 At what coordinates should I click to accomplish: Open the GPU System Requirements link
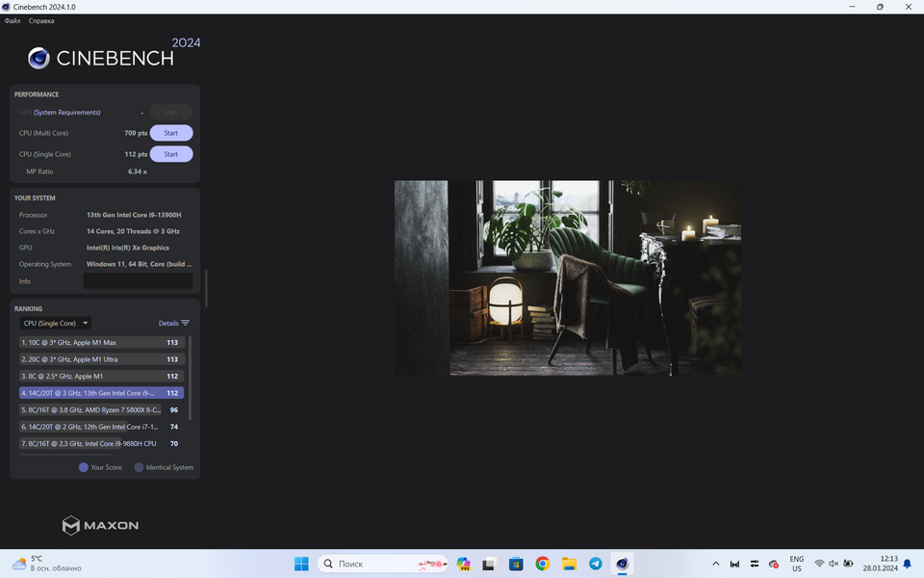click(66, 113)
